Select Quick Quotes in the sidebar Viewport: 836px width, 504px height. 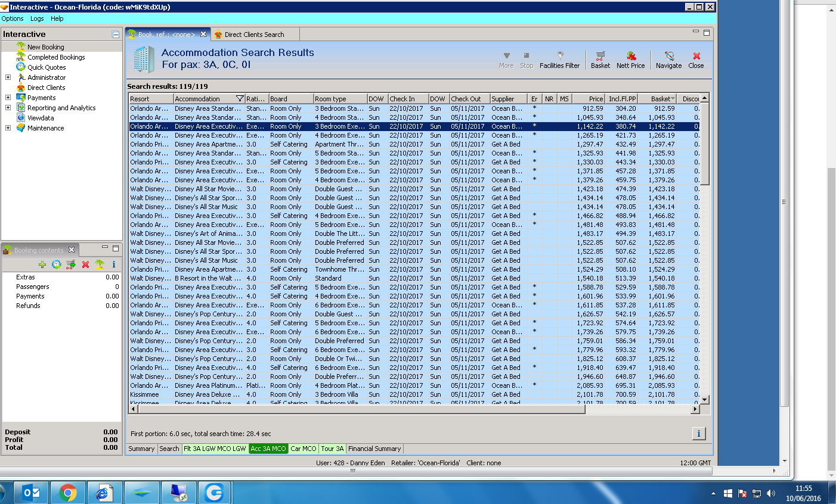(x=47, y=67)
